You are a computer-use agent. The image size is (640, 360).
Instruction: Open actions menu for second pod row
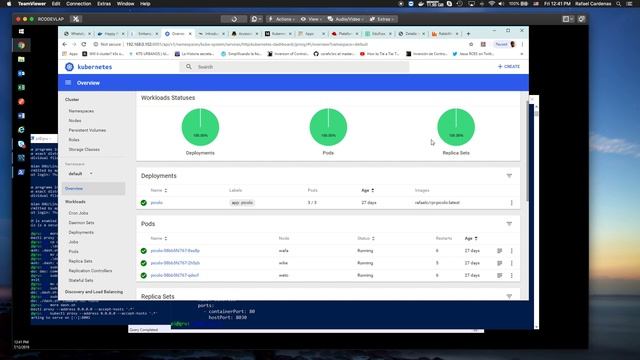click(511, 263)
